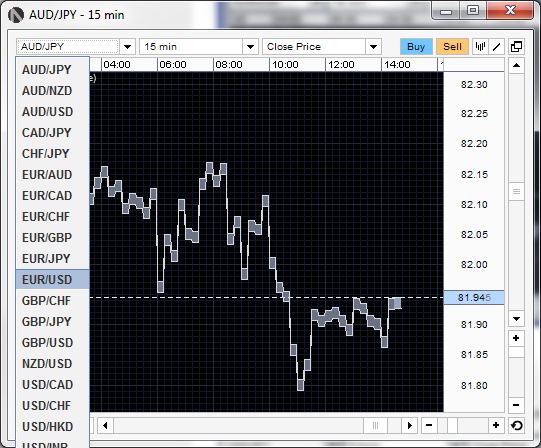Click the blue Buy button
The width and height of the screenshot is (541, 448).
click(416, 47)
